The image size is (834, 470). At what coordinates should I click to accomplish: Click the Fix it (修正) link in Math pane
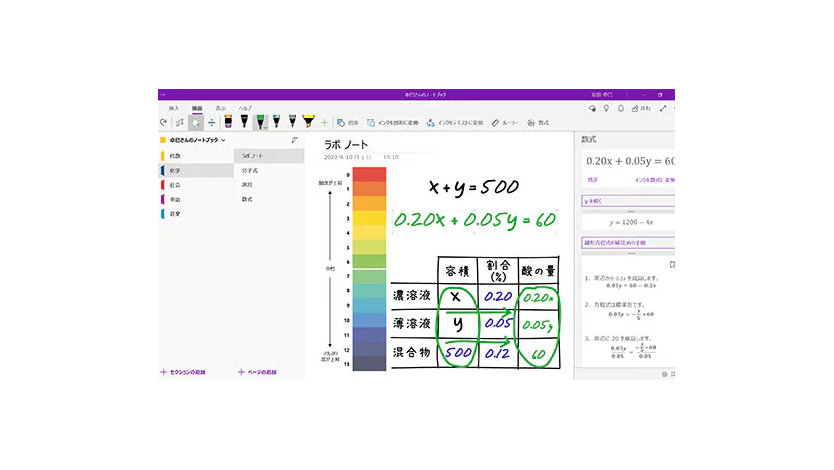593,180
